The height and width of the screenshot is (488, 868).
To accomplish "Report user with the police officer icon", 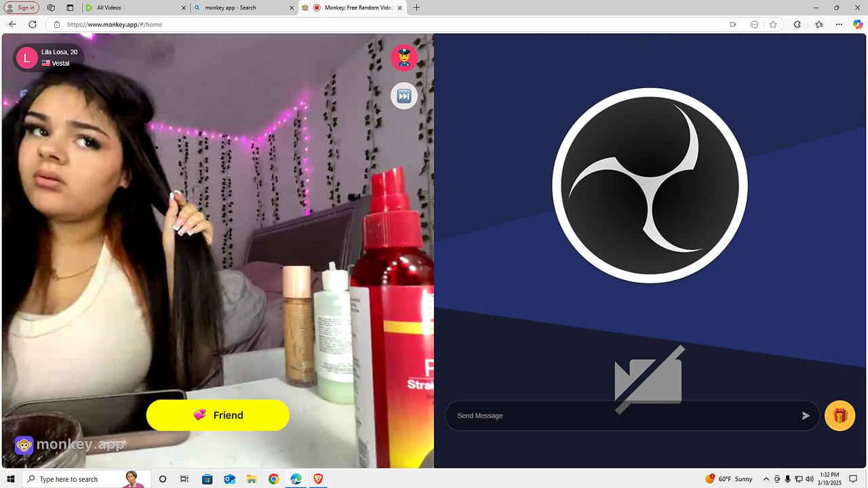I will (x=403, y=58).
